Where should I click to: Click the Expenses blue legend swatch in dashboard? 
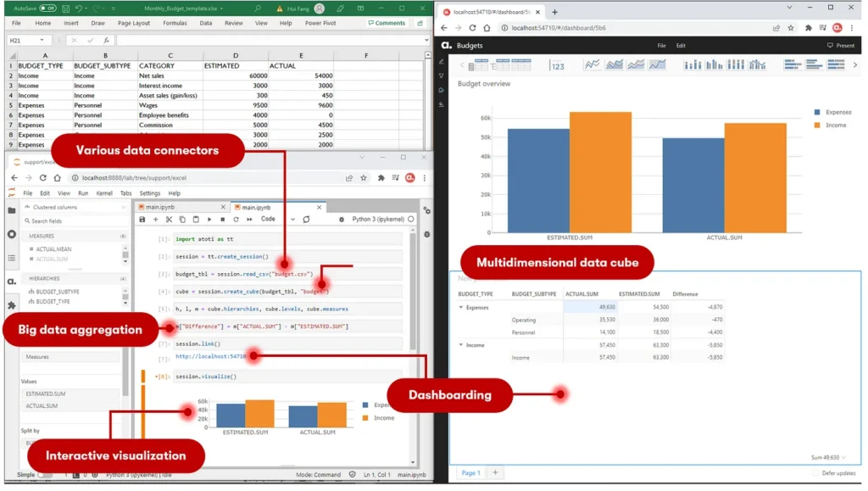817,113
